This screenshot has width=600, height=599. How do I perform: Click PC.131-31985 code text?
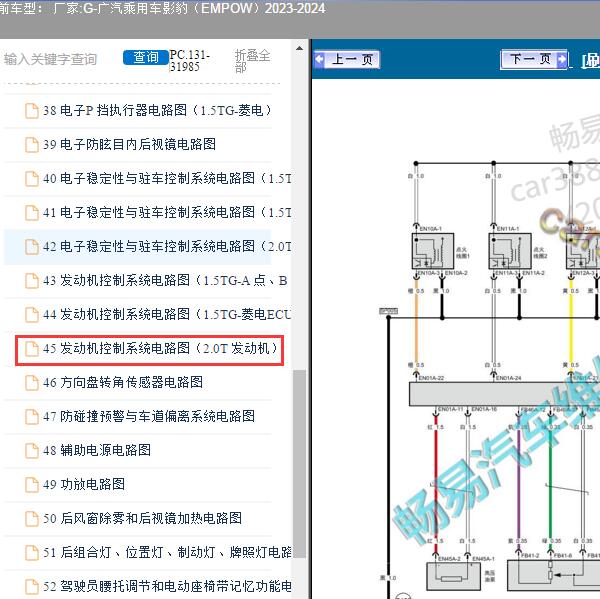pos(189,61)
